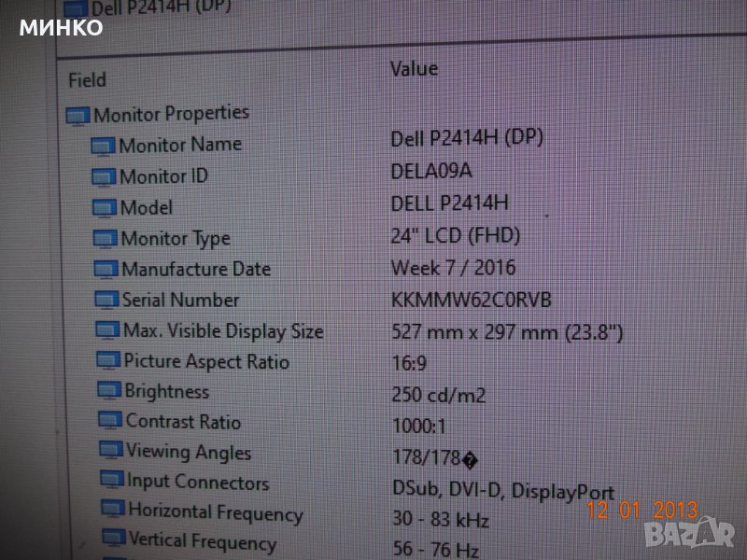
Task: Select the Horizontal Frequency row
Action: pos(215,512)
